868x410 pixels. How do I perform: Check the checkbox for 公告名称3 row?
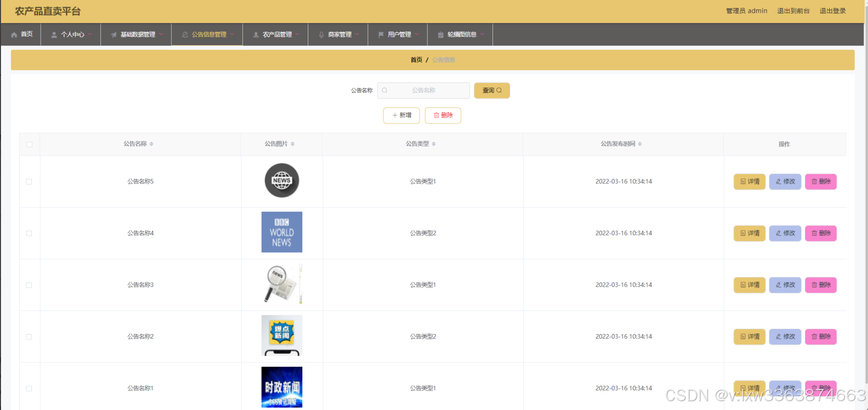click(29, 285)
